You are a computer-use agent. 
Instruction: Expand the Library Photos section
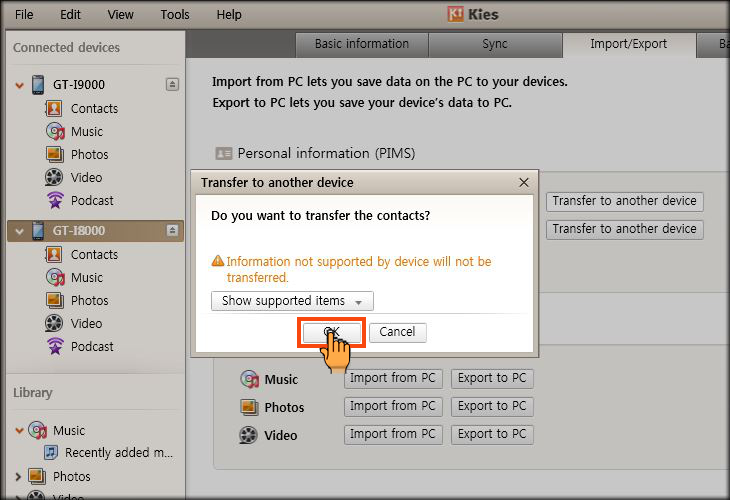pos(18,477)
